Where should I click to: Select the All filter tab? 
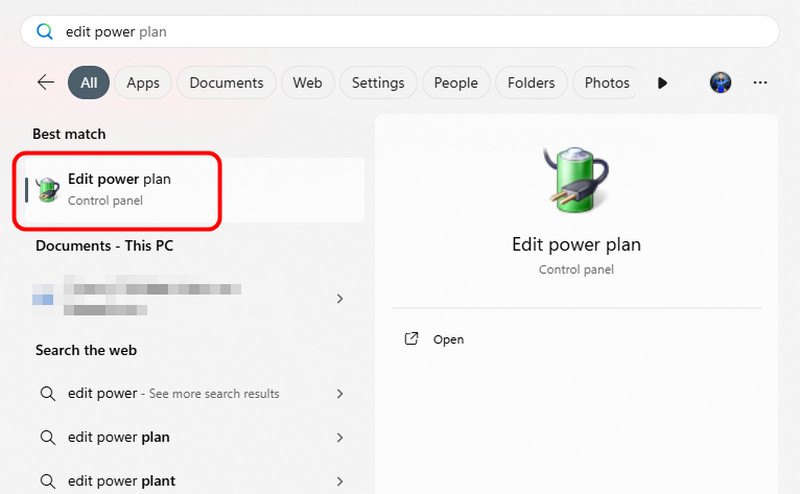click(x=88, y=83)
